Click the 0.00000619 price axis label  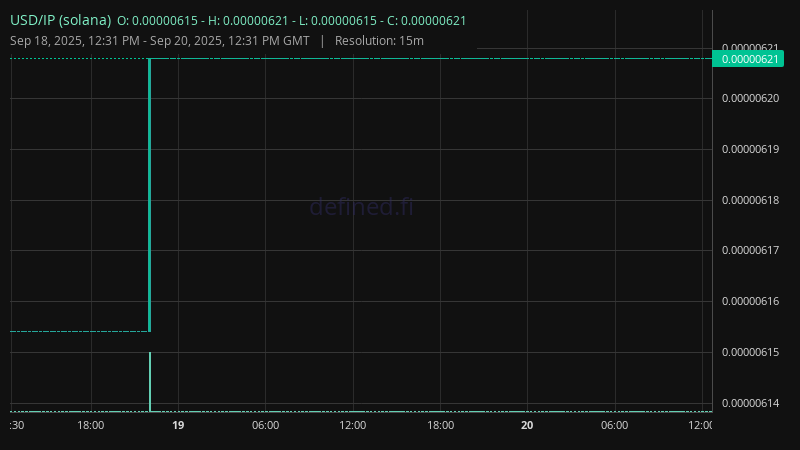(751, 149)
